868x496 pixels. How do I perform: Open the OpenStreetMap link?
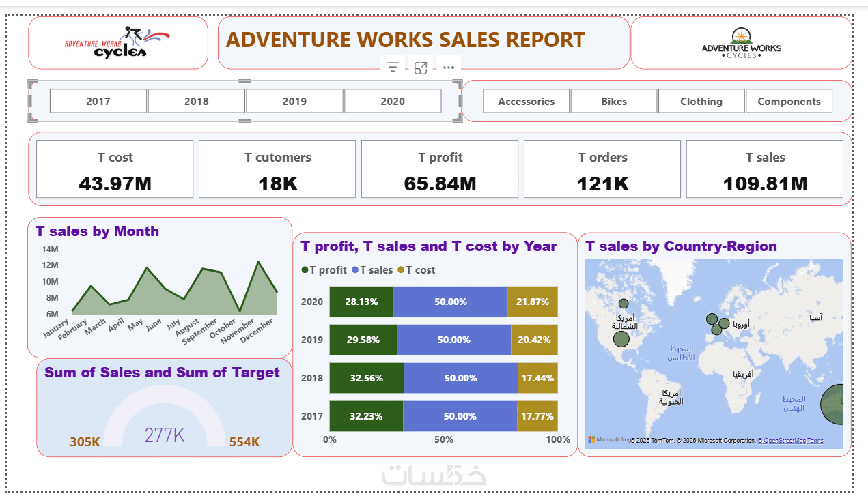(782, 441)
